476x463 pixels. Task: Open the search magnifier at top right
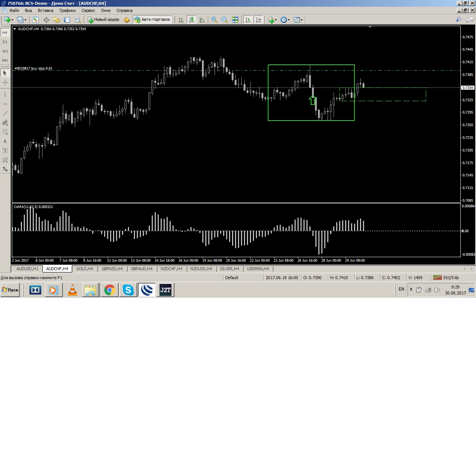tap(459, 20)
